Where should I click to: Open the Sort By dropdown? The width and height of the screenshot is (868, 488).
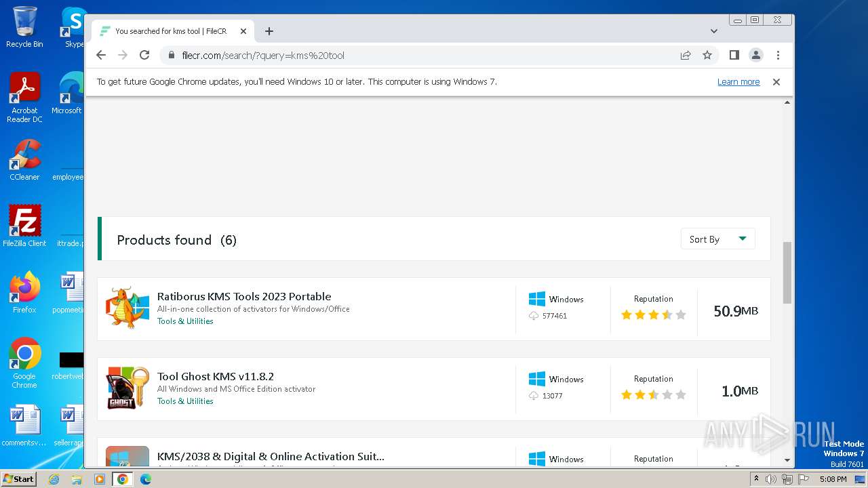[x=717, y=239]
